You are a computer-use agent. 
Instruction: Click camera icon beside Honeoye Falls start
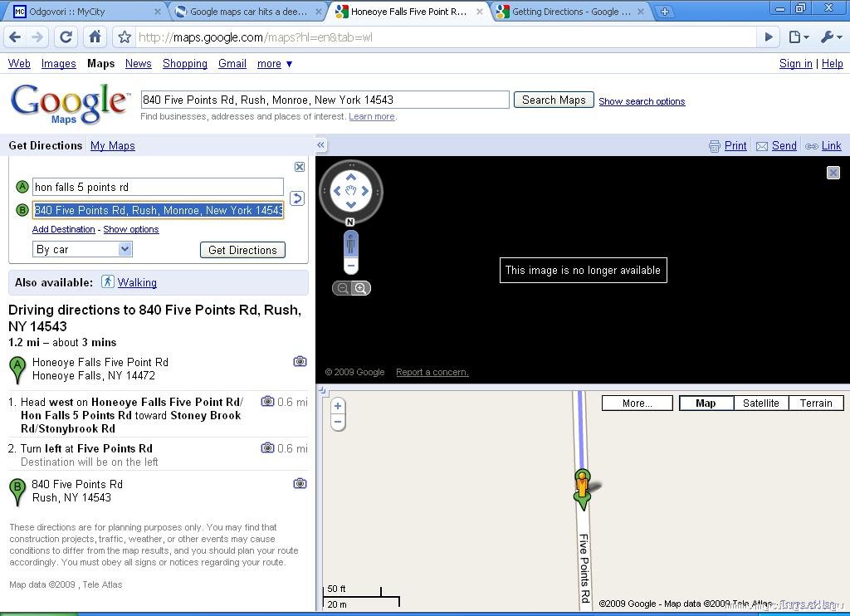pyautogui.click(x=300, y=361)
